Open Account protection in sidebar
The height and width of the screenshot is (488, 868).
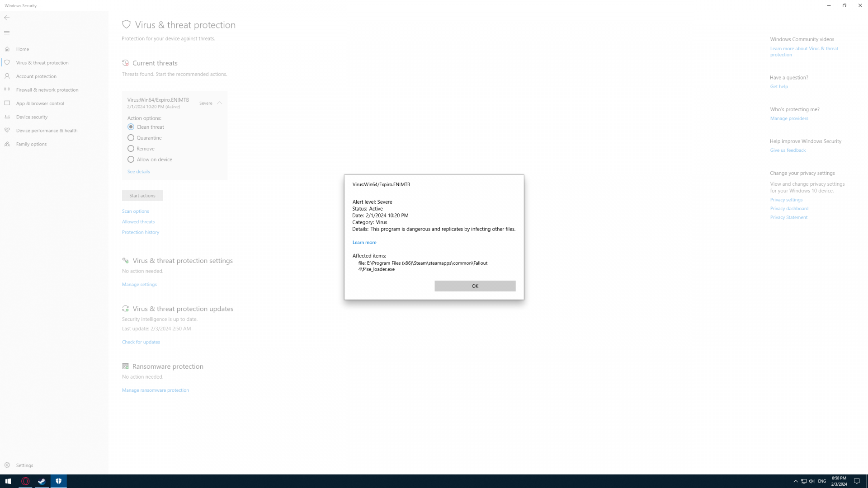[x=36, y=76]
